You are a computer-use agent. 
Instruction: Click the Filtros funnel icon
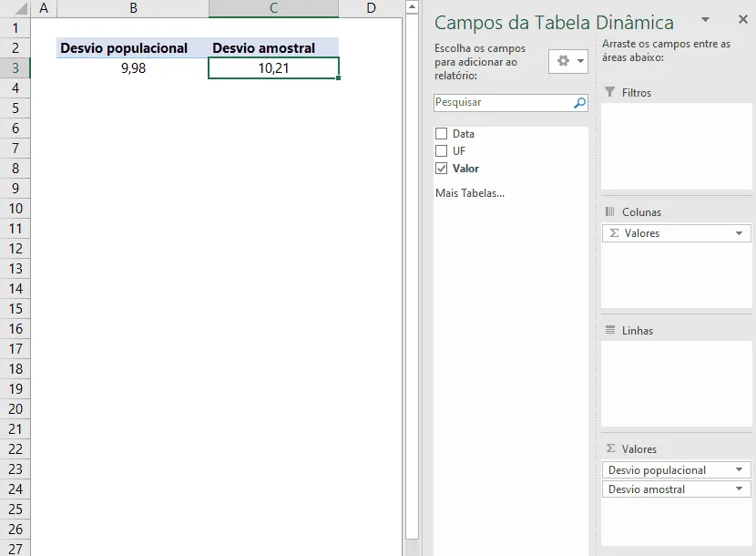point(610,92)
